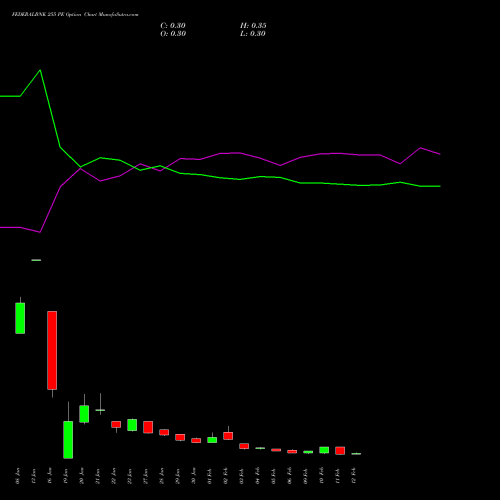Screen dimensions: 500x500
Task: Click the 01 Feb date label
Action: [210, 476]
